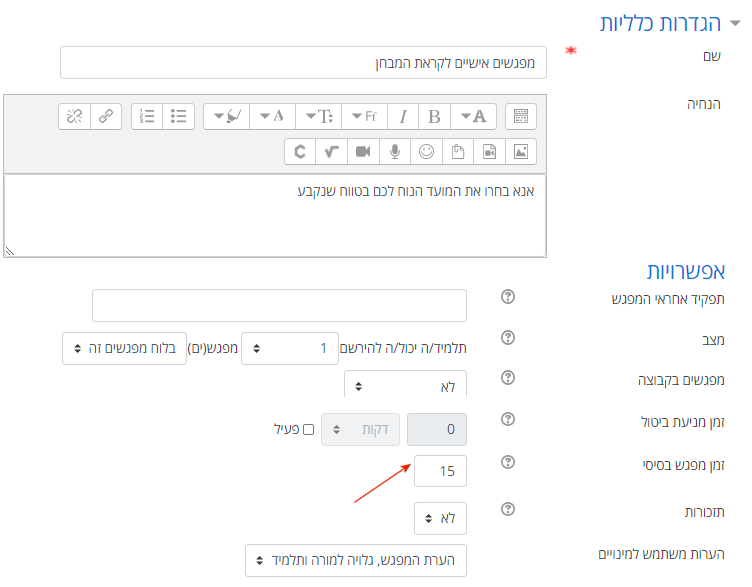Open help for זמן מפגש בסיסי

click(508, 462)
